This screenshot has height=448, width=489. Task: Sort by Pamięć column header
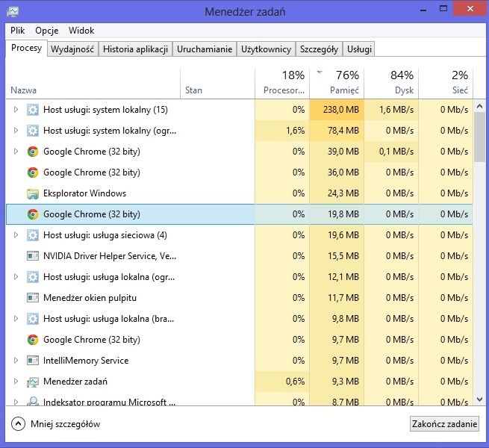click(x=337, y=84)
